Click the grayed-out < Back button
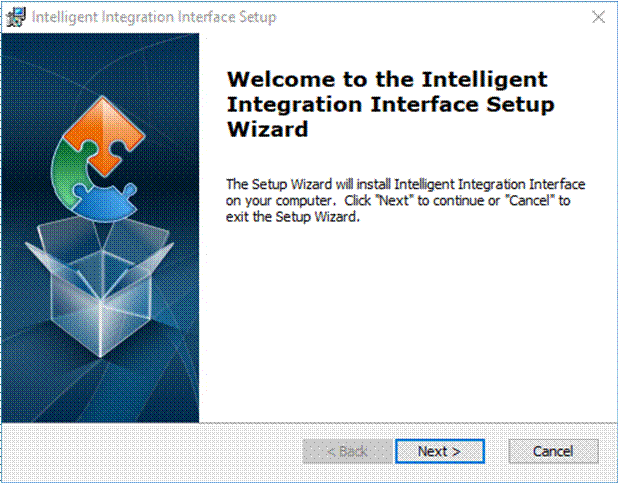The height and width of the screenshot is (484, 619). click(347, 451)
